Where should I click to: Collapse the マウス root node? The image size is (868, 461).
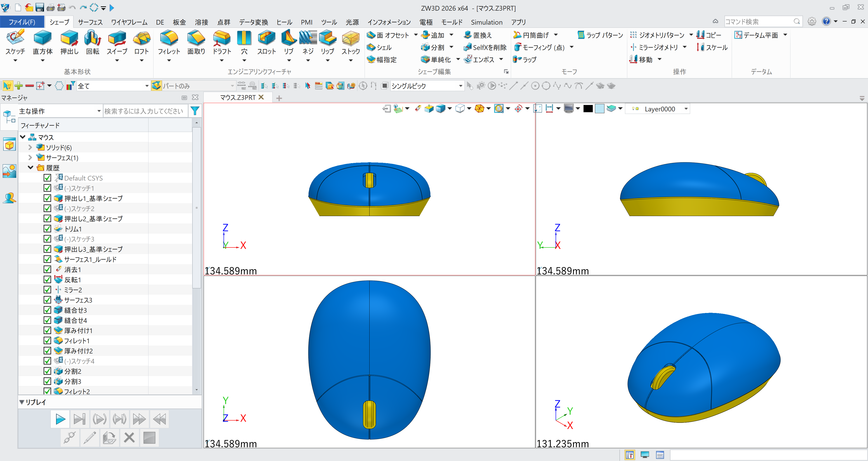tap(23, 137)
